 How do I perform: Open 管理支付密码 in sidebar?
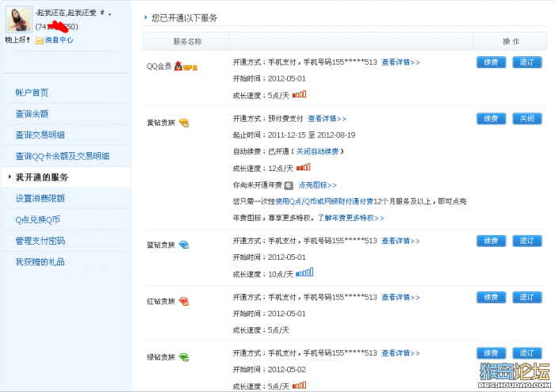click(x=40, y=241)
